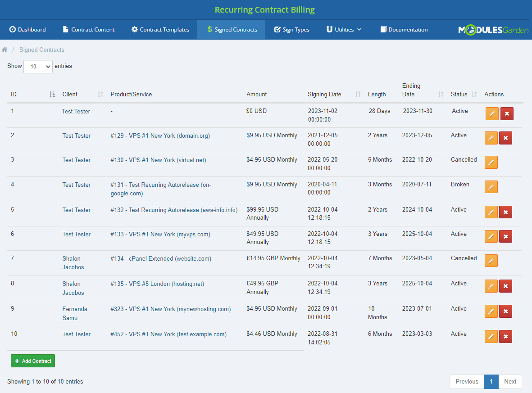
Task: Expand the Utilities menu
Action: (x=344, y=30)
